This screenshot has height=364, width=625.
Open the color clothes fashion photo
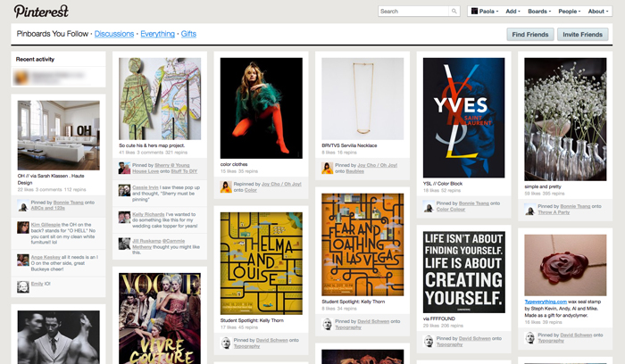click(261, 108)
